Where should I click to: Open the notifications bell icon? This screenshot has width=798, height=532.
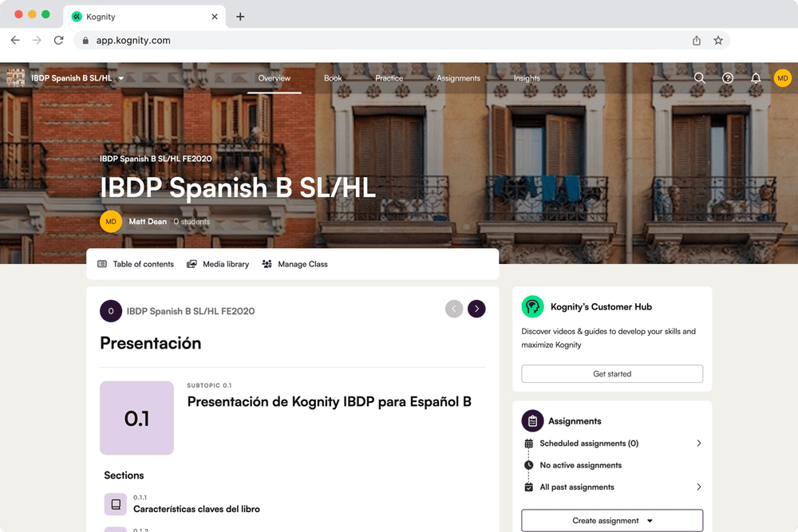coord(755,77)
